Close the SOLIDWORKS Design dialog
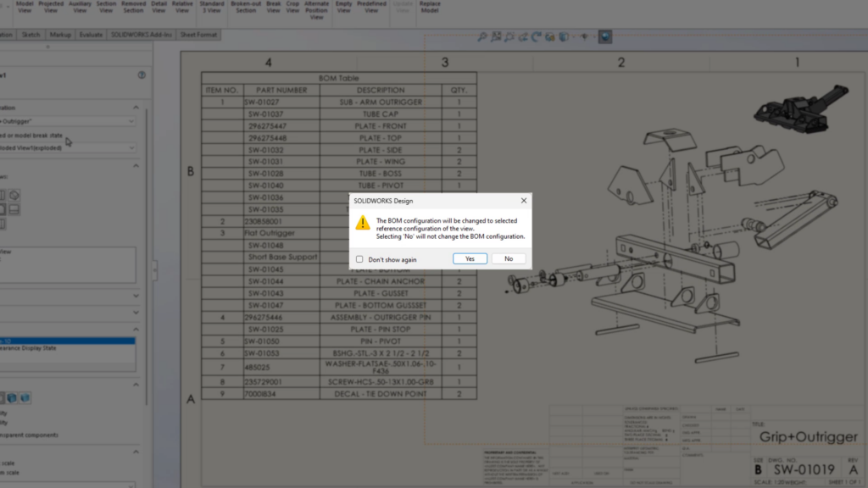 point(524,201)
